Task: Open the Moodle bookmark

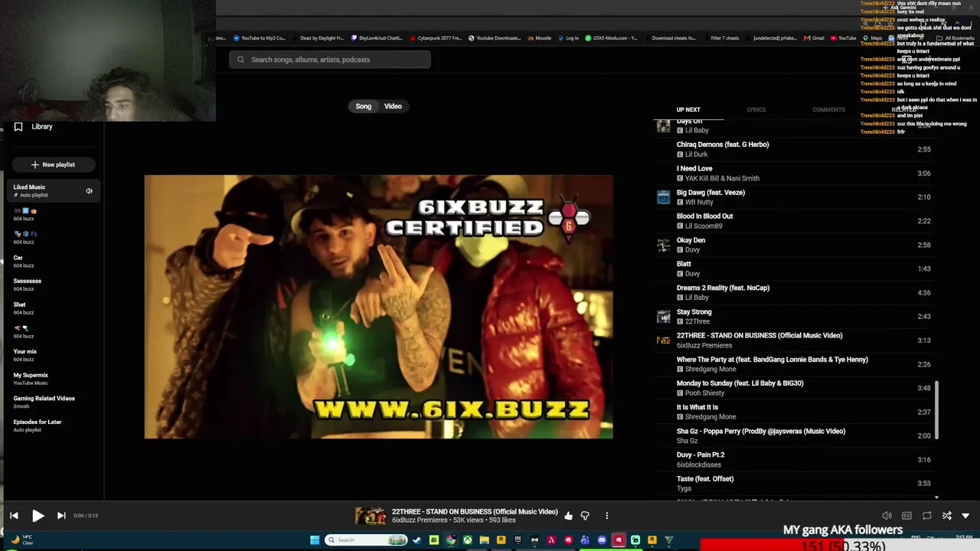Action: [539, 38]
